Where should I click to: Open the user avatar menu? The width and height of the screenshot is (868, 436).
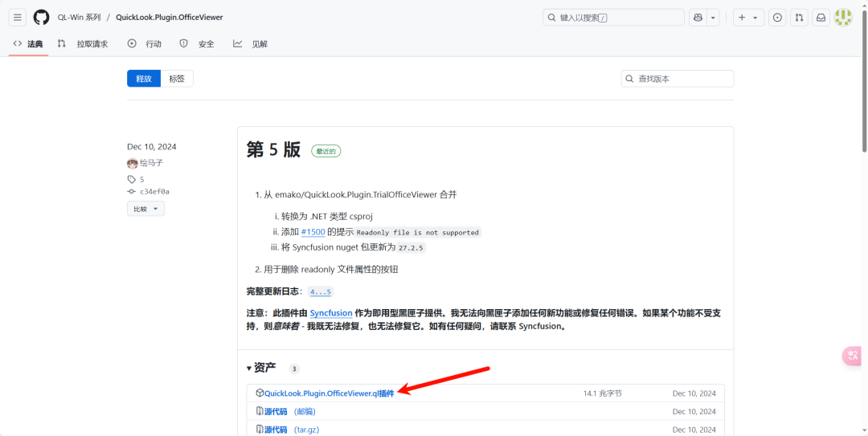pos(843,17)
